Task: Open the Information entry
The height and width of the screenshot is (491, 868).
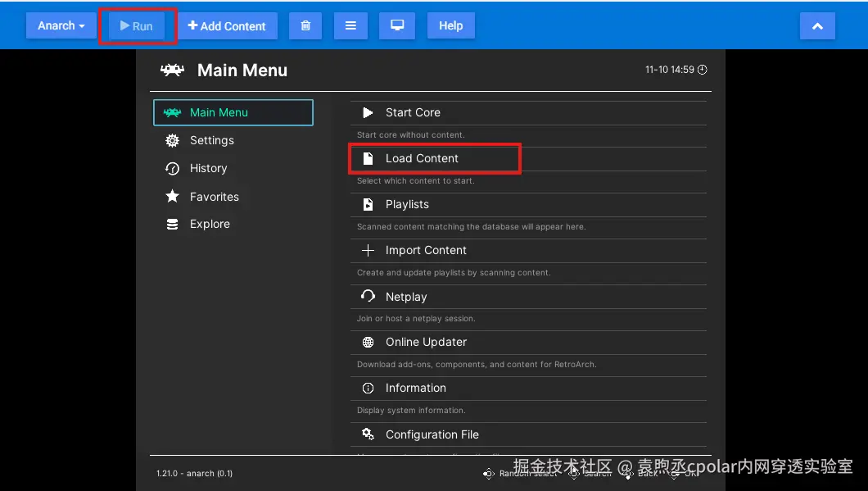Action: point(529,389)
